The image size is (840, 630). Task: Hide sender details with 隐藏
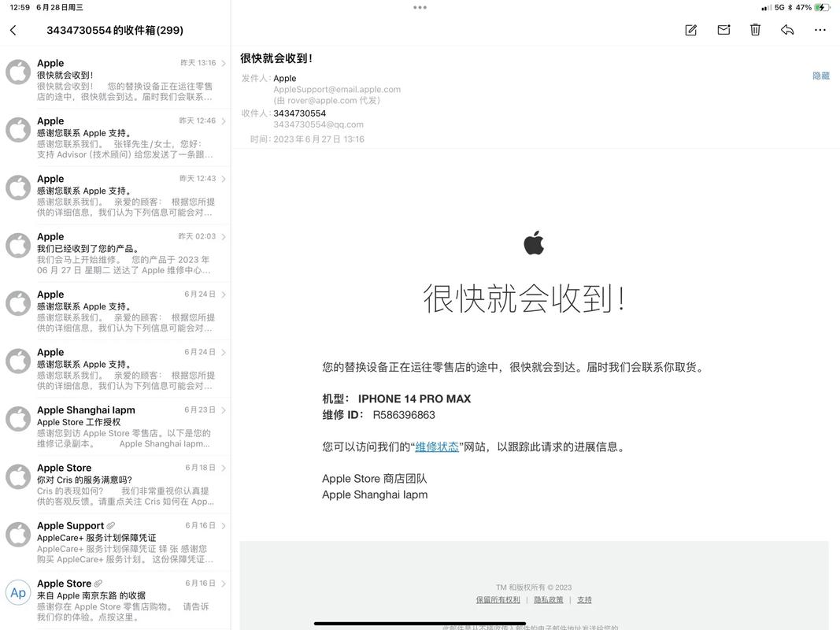point(820,76)
